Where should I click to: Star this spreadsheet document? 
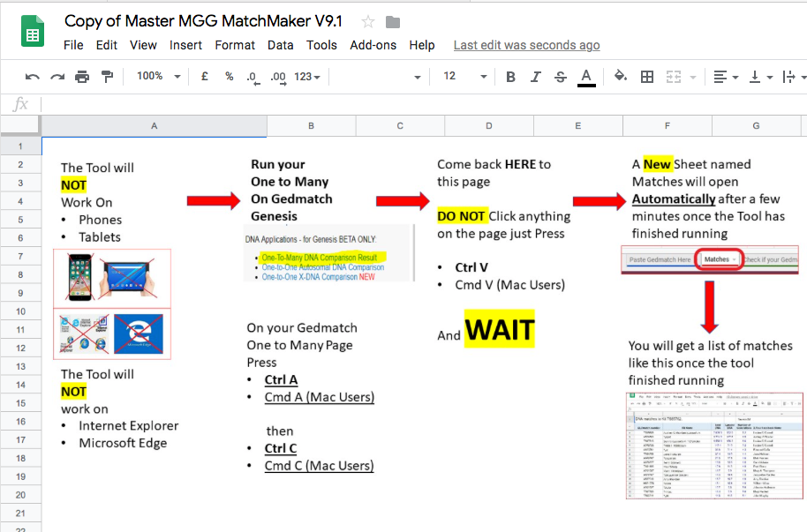[367, 21]
